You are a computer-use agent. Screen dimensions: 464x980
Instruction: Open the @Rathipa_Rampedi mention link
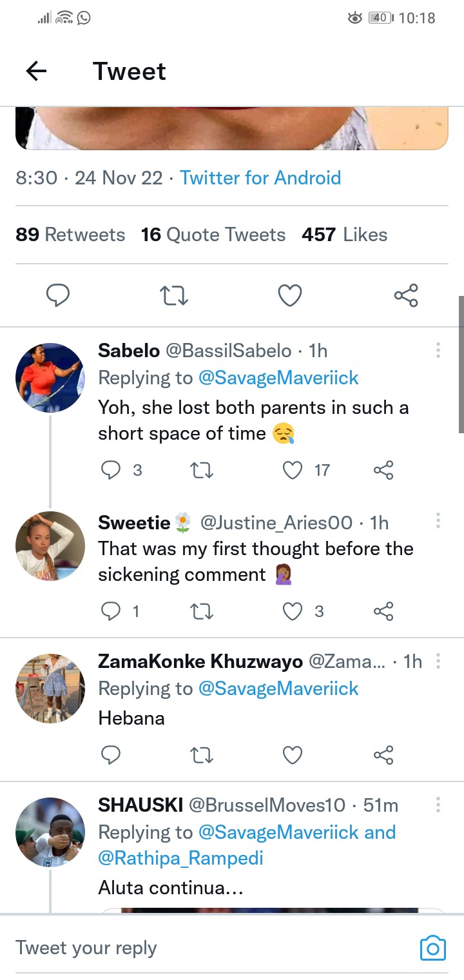[x=180, y=859]
